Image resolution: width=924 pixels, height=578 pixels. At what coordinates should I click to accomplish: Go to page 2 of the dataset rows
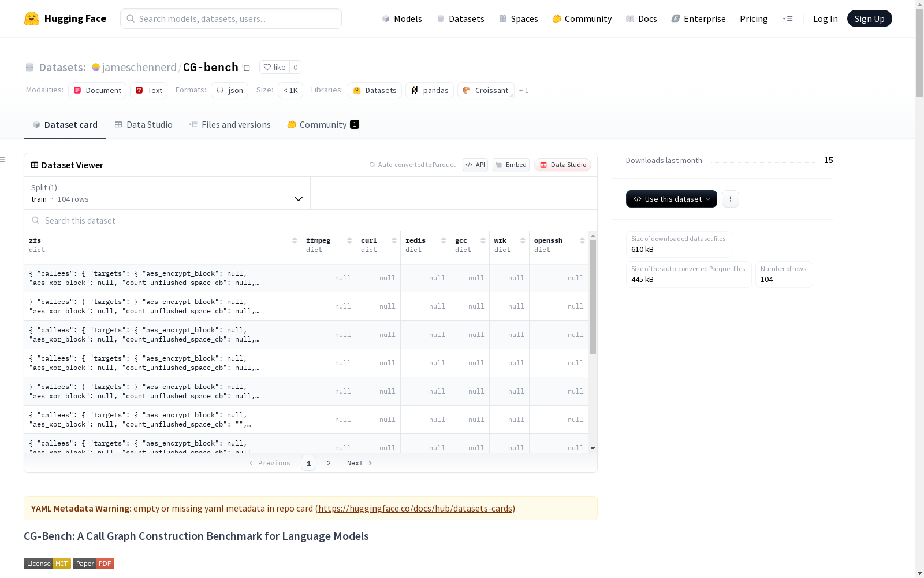click(x=329, y=463)
